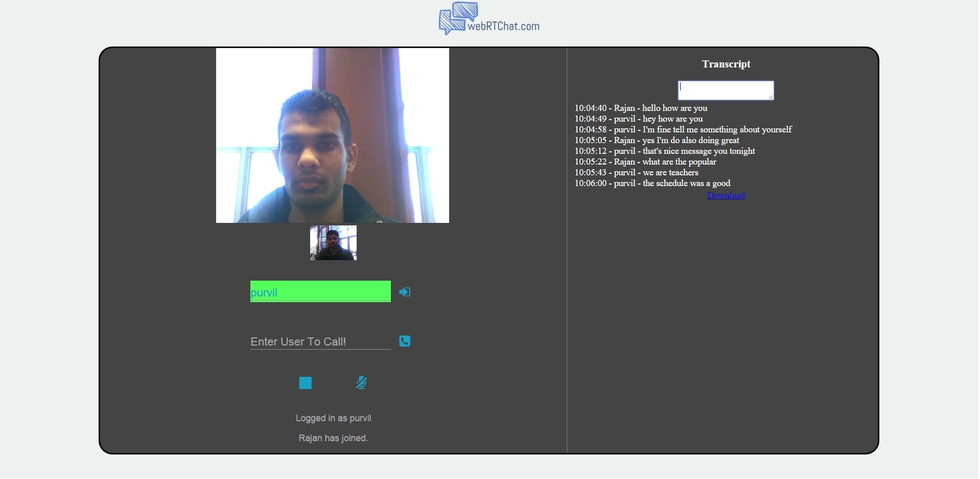Viewport: 980px width, 479px height.
Task: Click the Enter User To Call field
Action: point(320,341)
